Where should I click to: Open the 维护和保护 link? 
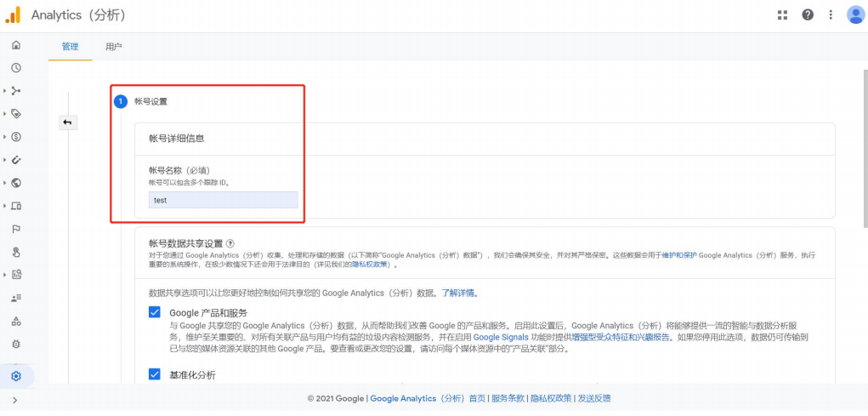coord(679,255)
